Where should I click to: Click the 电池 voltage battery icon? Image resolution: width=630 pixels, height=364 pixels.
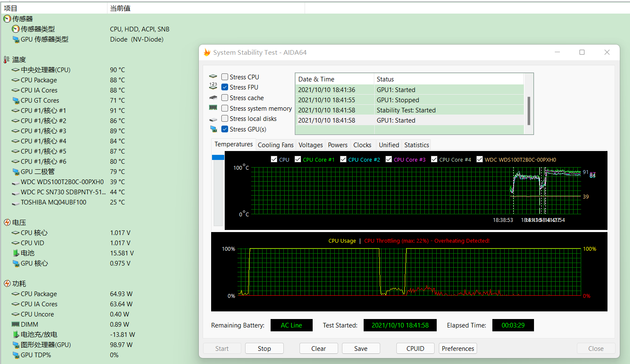coord(16,253)
